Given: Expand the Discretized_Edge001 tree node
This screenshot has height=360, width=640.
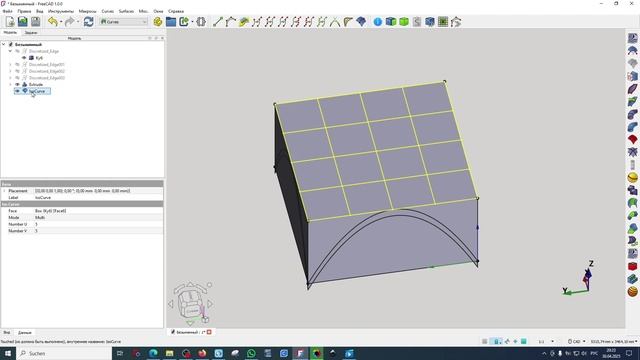Looking at the screenshot, I should [x=10, y=64].
